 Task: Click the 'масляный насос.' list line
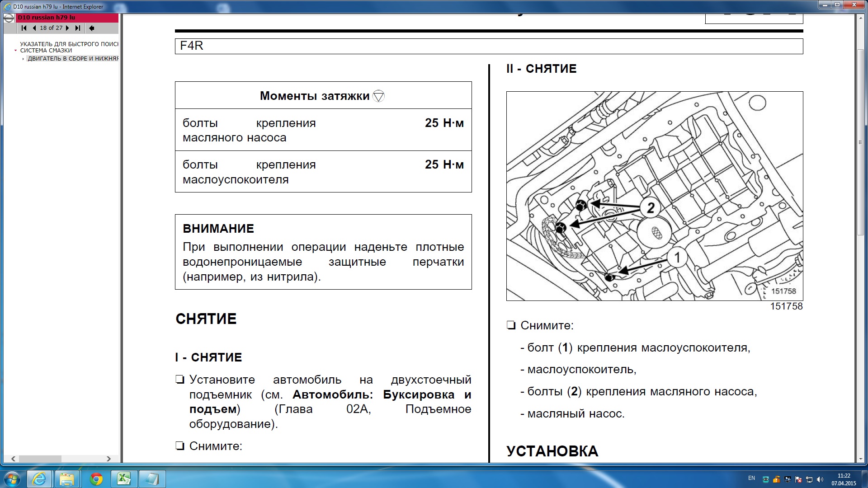coord(572,414)
